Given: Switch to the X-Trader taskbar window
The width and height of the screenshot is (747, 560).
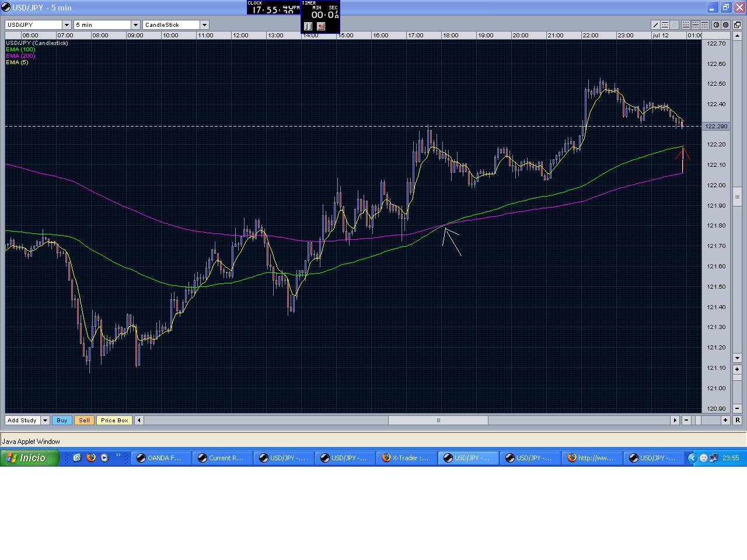Looking at the screenshot, I should [x=408, y=459].
